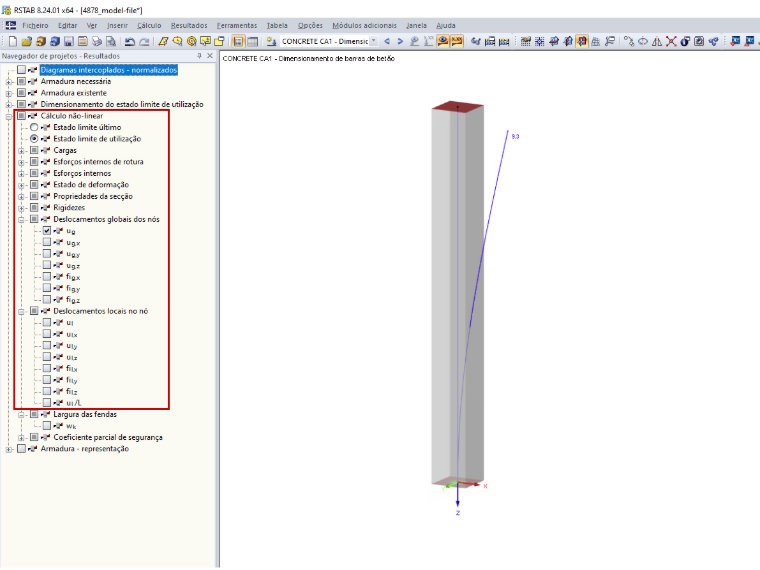Select Dimensionamento do estado limite de utilização item

point(122,104)
